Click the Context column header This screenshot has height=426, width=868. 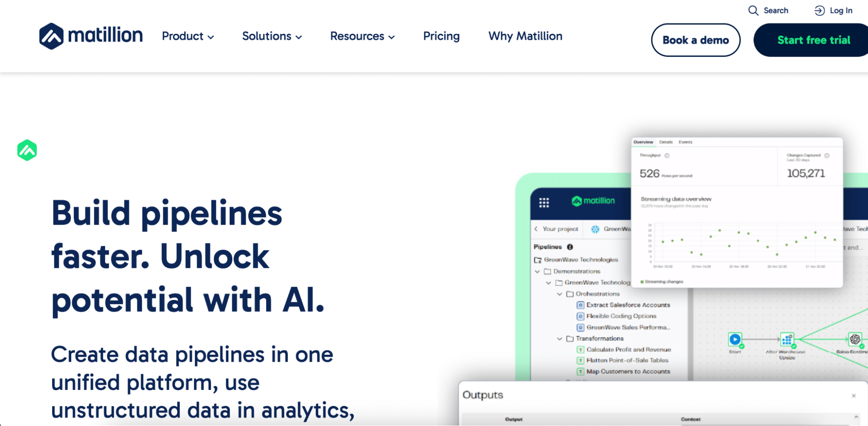pyautogui.click(x=690, y=419)
